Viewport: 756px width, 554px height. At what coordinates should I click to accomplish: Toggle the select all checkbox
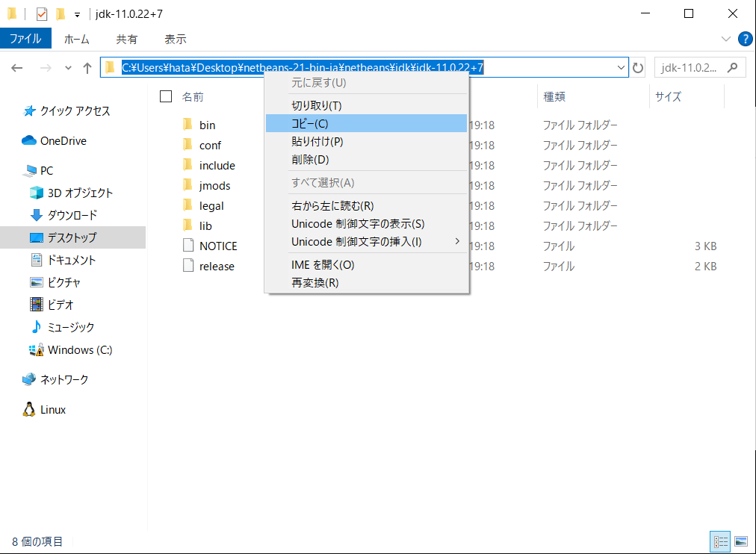pyautogui.click(x=166, y=96)
